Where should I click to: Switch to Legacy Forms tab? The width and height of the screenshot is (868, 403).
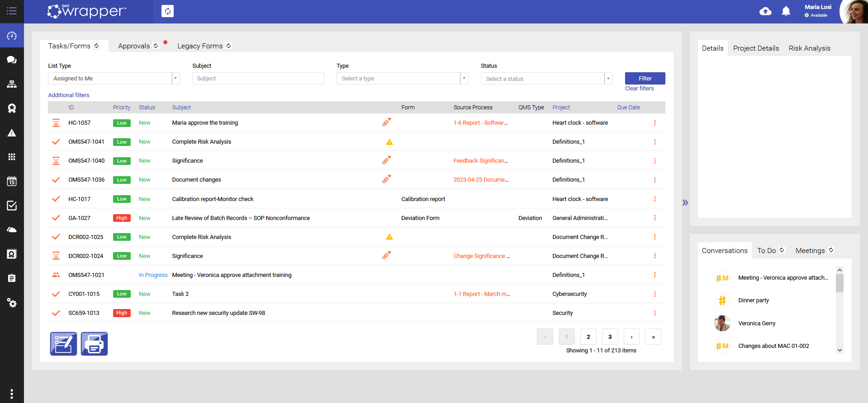(200, 46)
